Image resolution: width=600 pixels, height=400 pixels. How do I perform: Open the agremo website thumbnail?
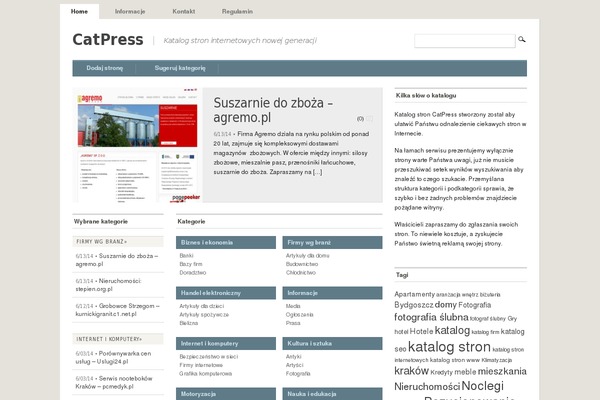137,145
